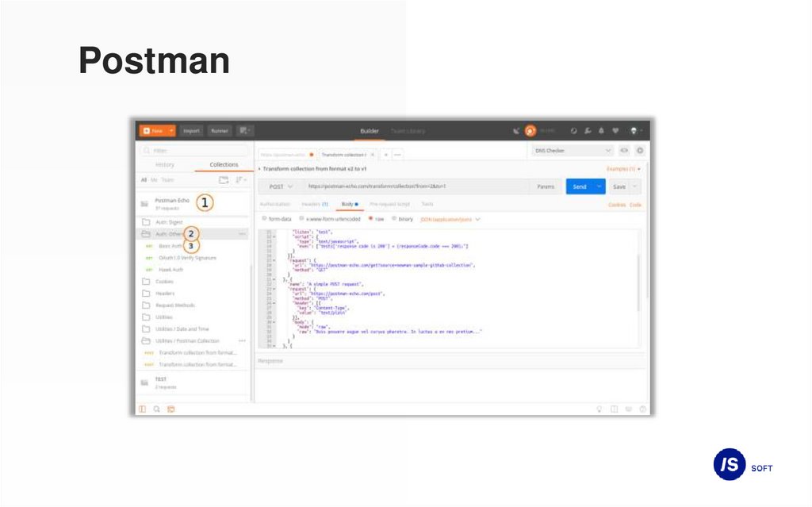Click the circular sync icon beside wrench
The image size is (812, 507).
tap(574, 131)
